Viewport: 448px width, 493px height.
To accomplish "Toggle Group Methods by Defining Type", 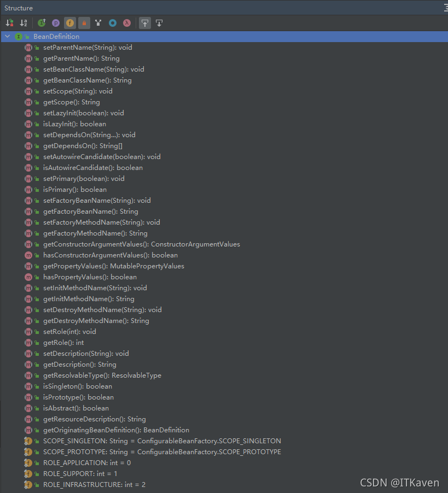I will (98, 23).
